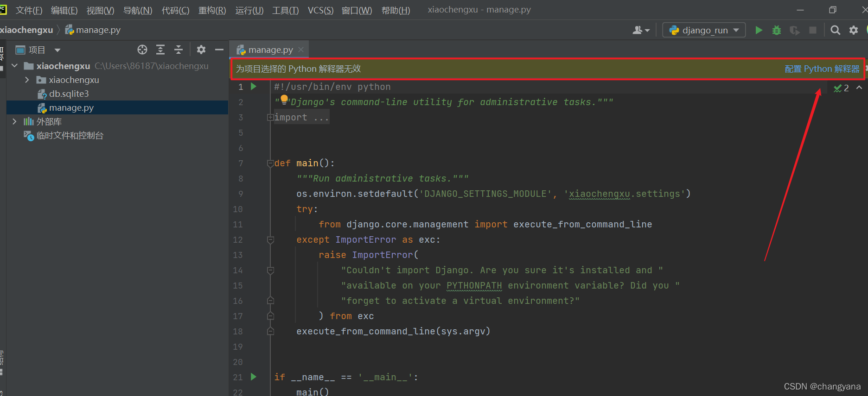Image resolution: width=868 pixels, height=396 pixels.
Task: Open the 工具(T) menu
Action: click(285, 10)
